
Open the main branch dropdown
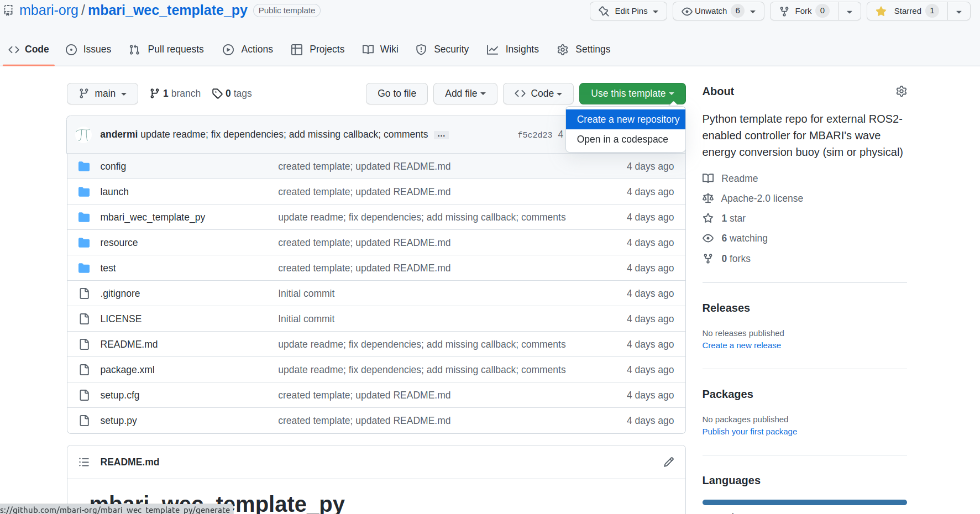click(103, 93)
